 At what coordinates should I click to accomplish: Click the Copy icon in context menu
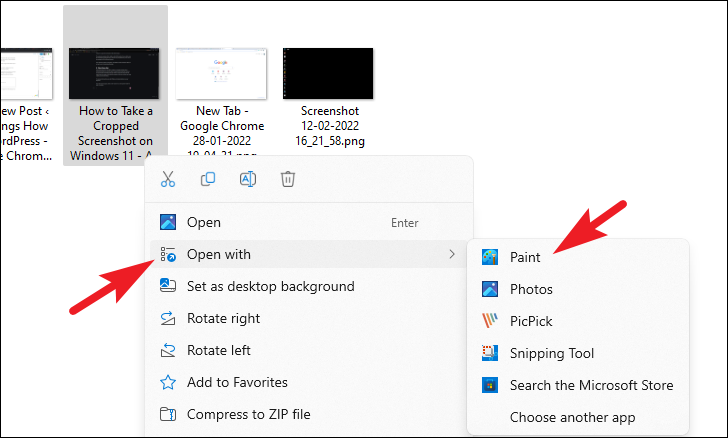pos(208,179)
